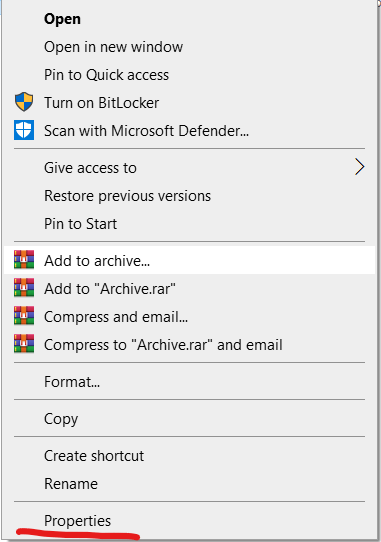Click the Microsoft Defender shield icon
The height and width of the screenshot is (542, 381).
(x=24, y=130)
